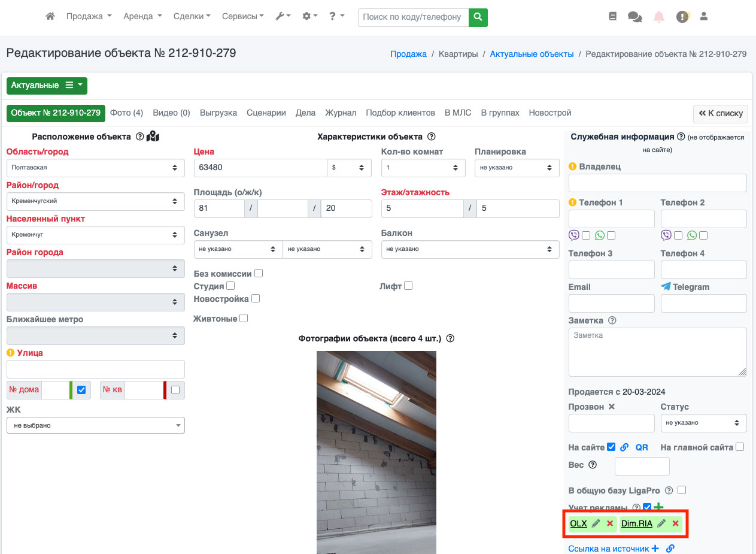This screenshot has width=756, height=554.
Task: Click the home icon in navbar
Action: (50, 17)
